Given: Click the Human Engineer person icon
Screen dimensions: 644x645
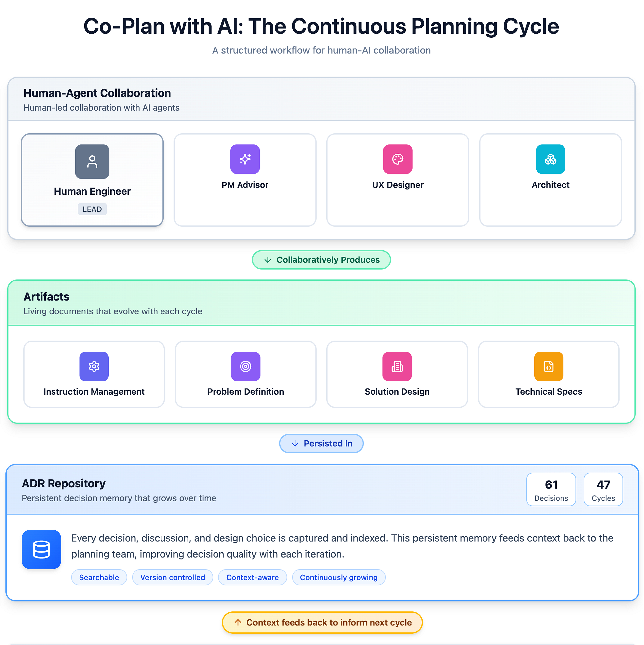Looking at the screenshot, I should click(92, 162).
